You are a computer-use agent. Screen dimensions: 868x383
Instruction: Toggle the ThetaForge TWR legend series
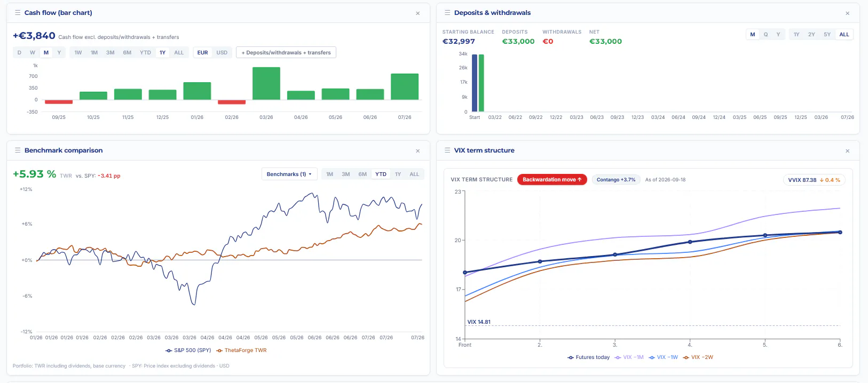(241, 350)
